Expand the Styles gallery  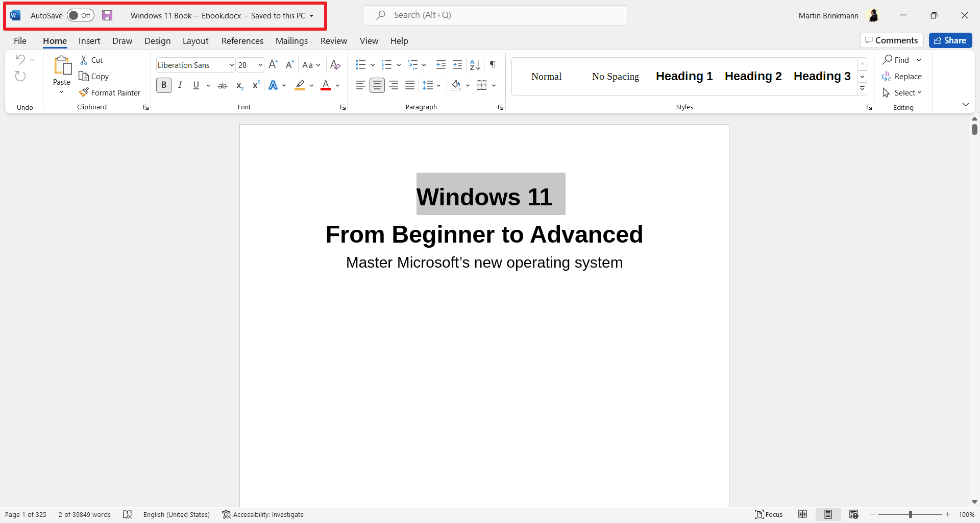pos(862,88)
